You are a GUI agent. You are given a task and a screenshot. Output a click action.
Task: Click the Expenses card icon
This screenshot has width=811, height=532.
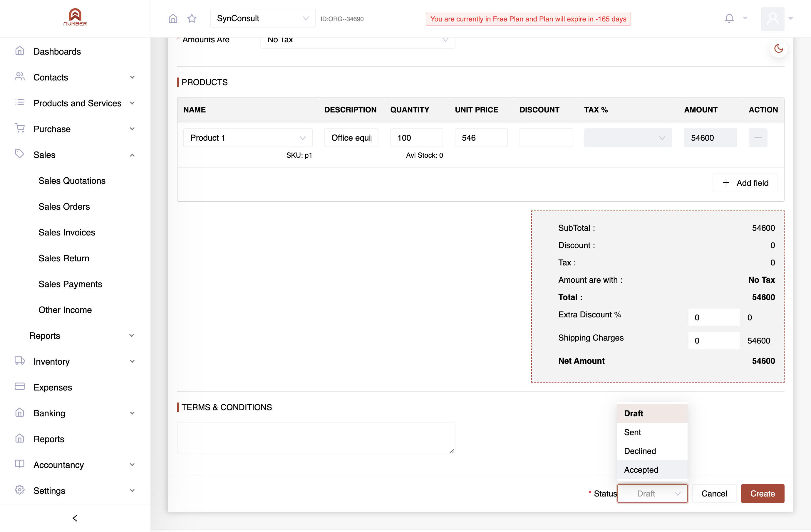20,386
